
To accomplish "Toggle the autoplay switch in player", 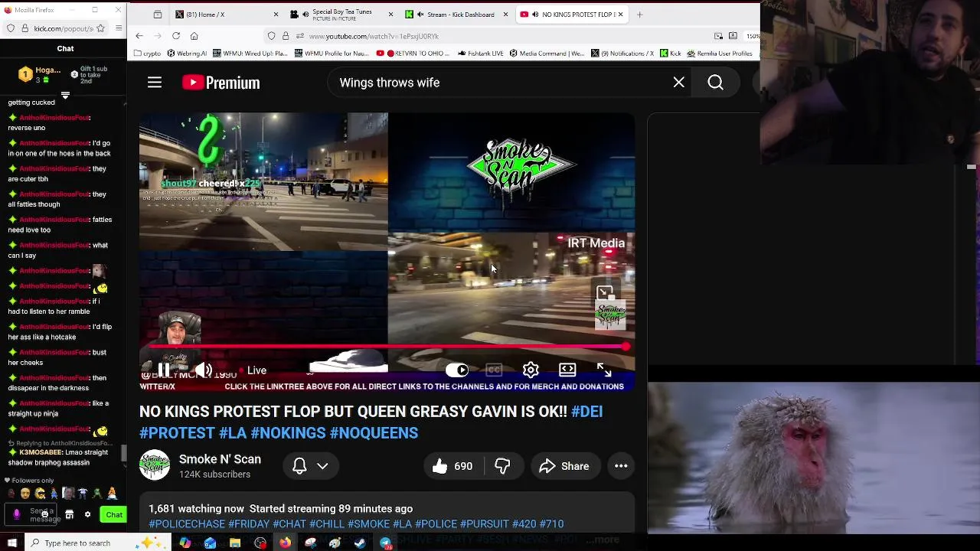I will (457, 370).
